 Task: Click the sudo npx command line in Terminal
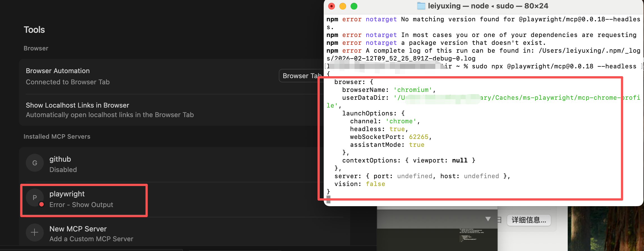pos(554,66)
